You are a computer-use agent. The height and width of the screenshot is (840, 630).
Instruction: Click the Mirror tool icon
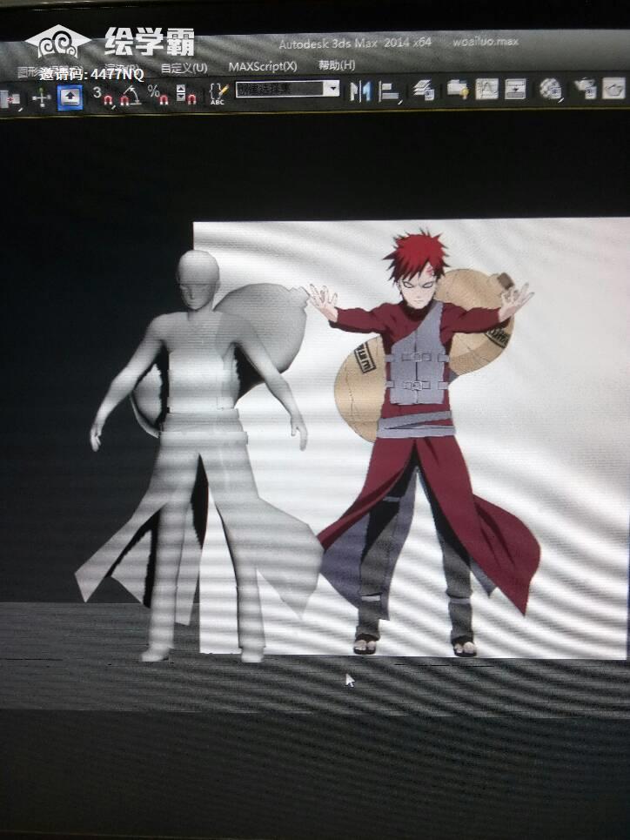(x=360, y=91)
